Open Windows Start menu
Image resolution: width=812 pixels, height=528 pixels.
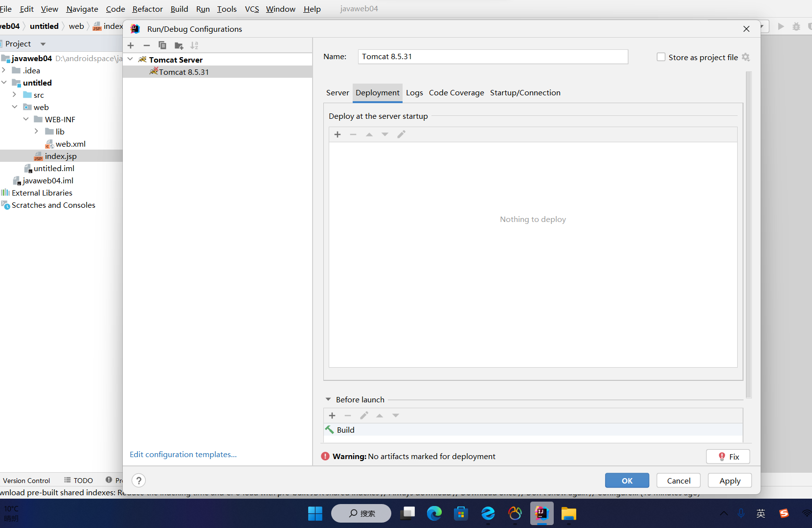315,513
